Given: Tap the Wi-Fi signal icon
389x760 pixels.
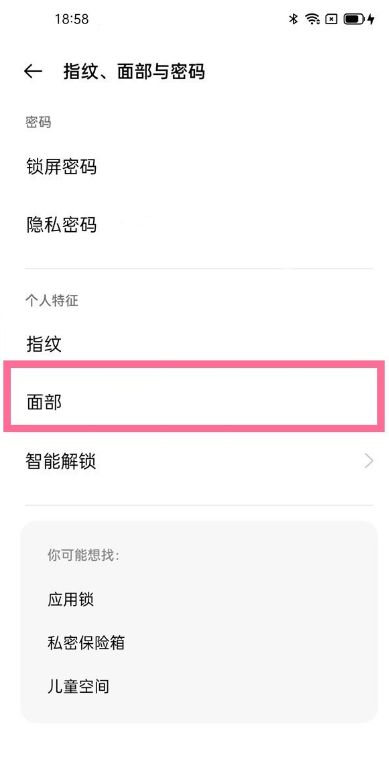Looking at the screenshot, I should tap(312, 19).
